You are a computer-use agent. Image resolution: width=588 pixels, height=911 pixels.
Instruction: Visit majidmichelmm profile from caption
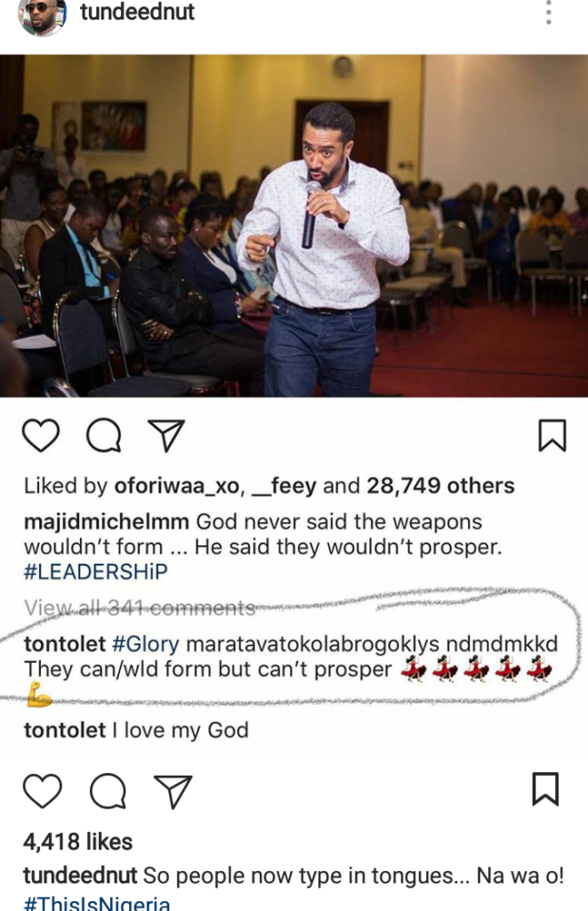[107, 521]
